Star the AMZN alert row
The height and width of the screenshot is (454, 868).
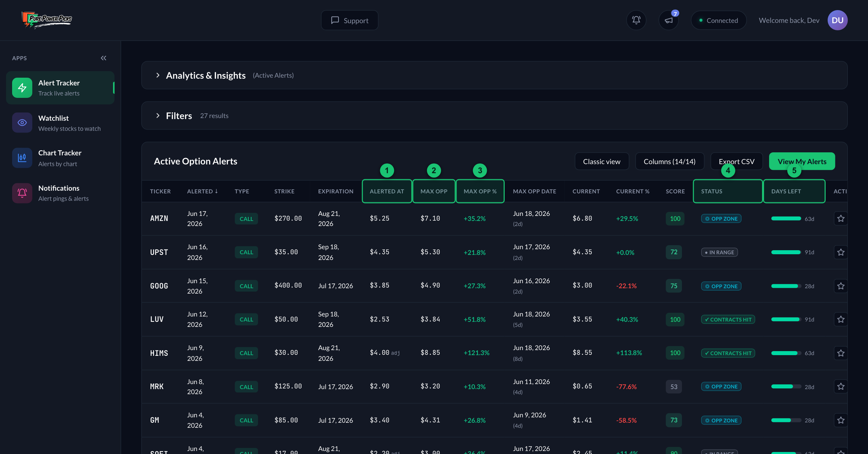[x=841, y=218]
